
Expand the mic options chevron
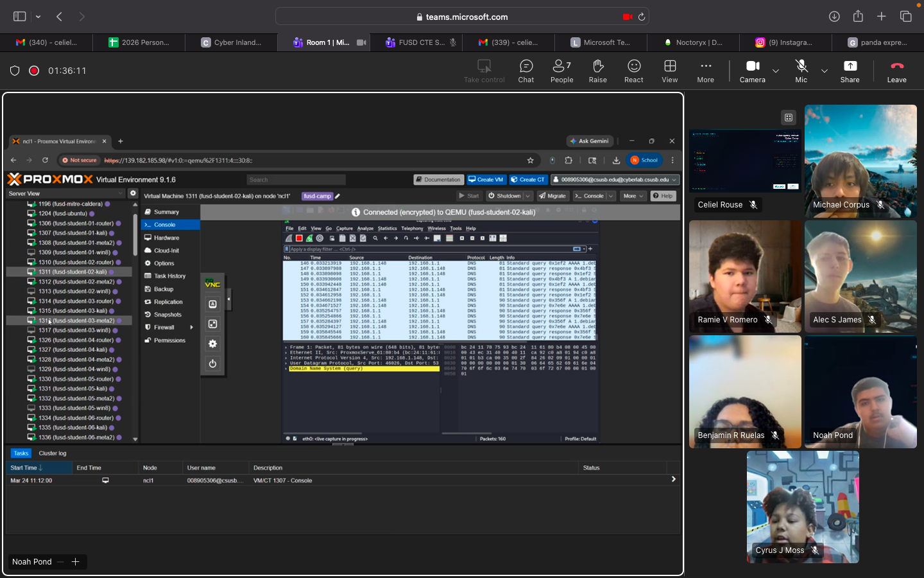point(825,71)
